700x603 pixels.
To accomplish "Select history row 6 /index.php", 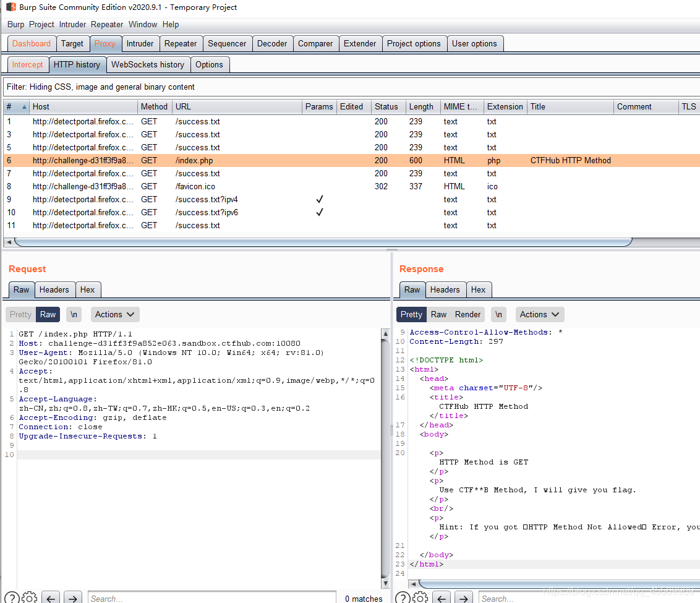I will coord(352,160).
